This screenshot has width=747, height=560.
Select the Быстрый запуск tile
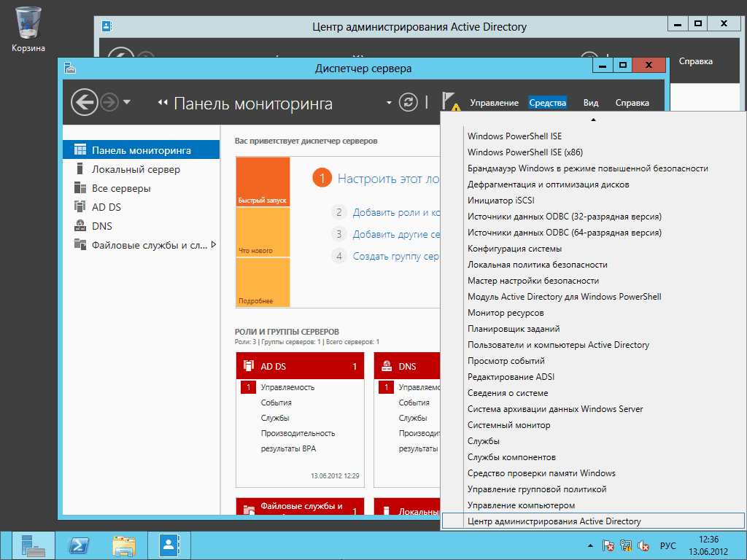point(263,182)
